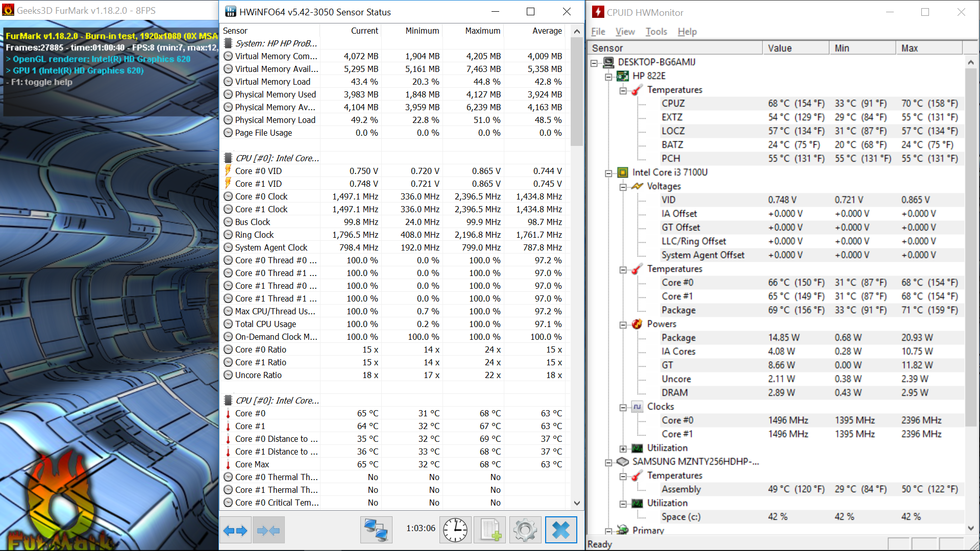Open the View menu in HWMonitor
The width and height of the screenshot is (980, 551).
click(625, 32)
